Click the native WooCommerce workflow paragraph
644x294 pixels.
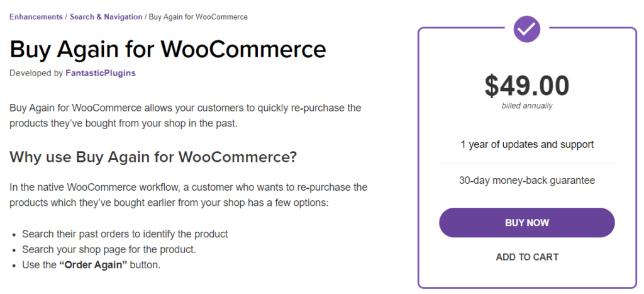tap(189, 195)
